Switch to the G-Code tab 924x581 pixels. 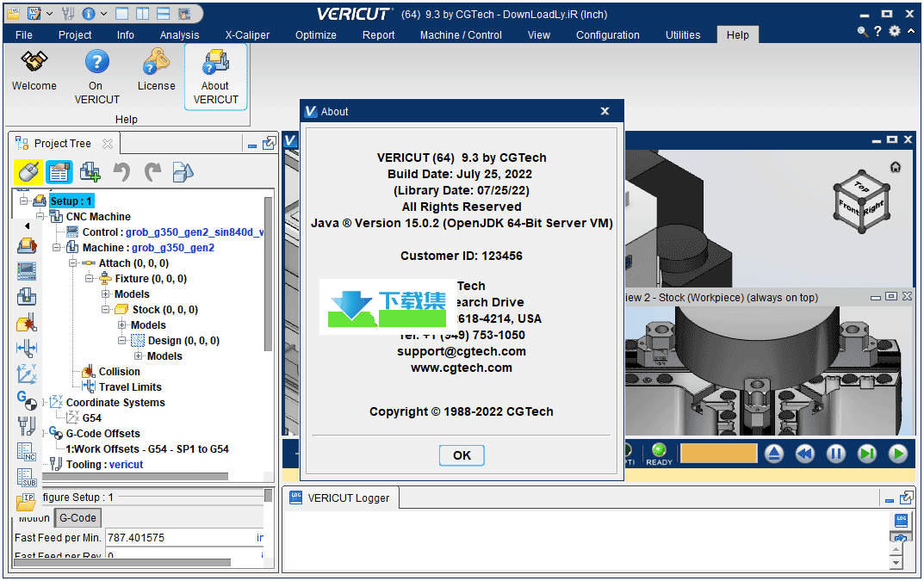pyautogui.click(x=78, y=518)
